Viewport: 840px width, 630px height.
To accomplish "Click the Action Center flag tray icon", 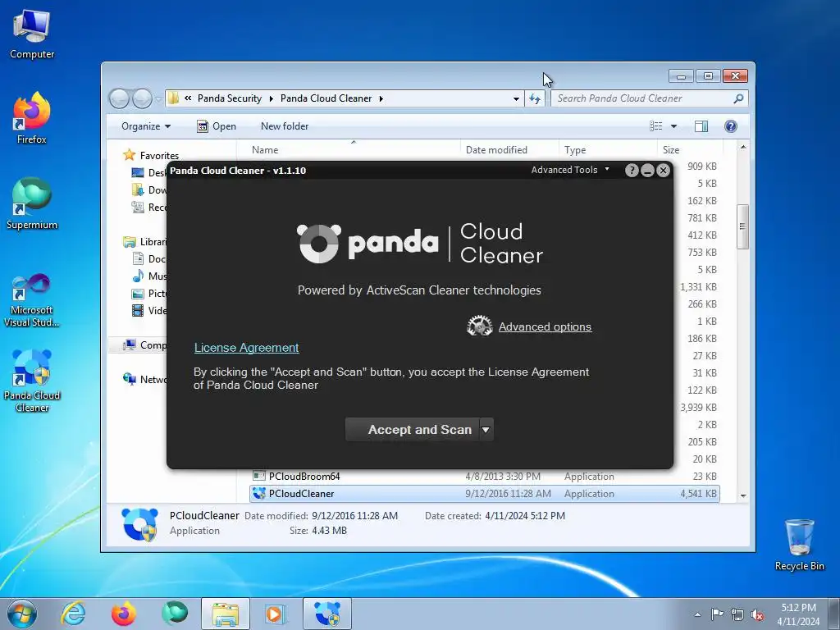I will click(717, 614).
